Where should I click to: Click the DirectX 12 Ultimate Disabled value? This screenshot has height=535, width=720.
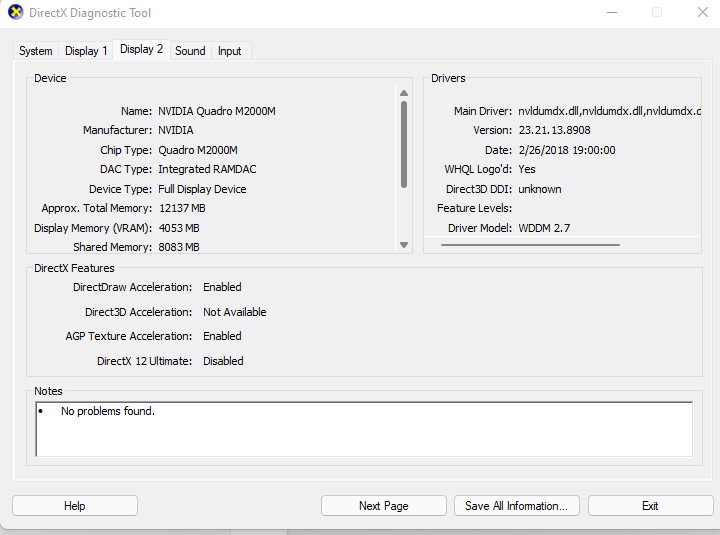[x=223, y=361]
